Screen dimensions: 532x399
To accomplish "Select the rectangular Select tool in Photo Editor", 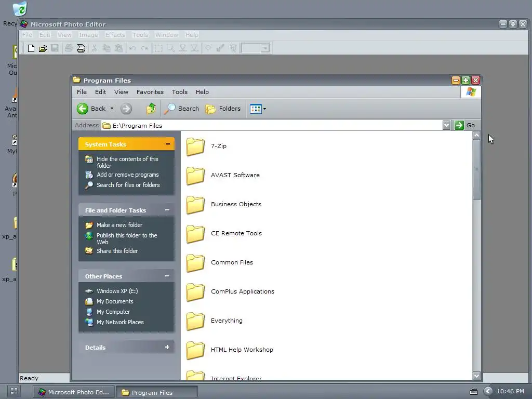I will [x=158, y=48].
